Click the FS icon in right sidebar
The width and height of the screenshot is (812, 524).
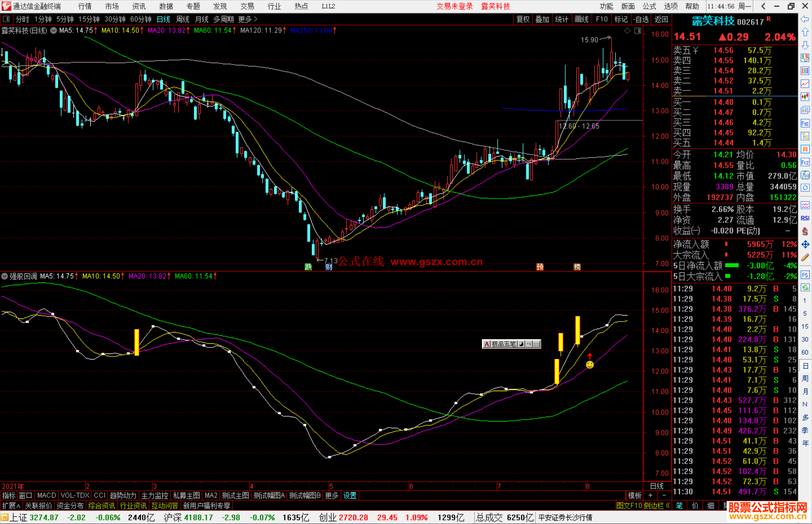tap(805, 275)
